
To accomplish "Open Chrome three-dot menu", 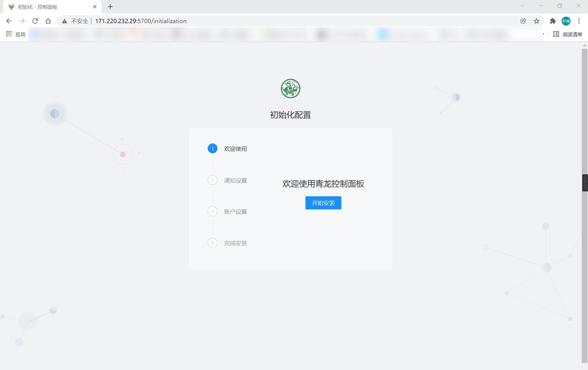I will click(579, 21).
